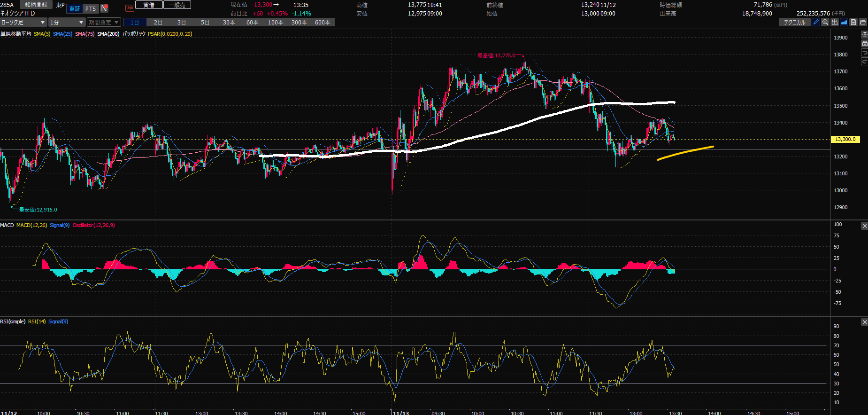Select the pencil drawing tool
868x415 pixels.
pyautogui.click(x=816, y=22)
